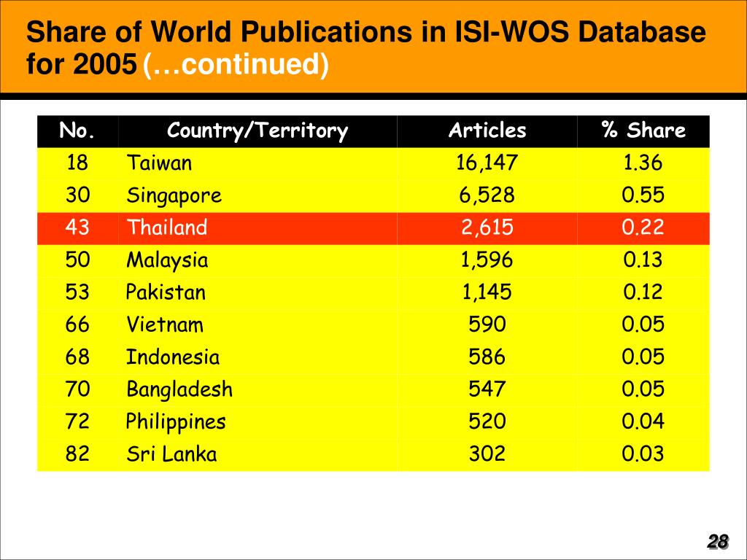
Task: Select the rank cell '82'
Action: tap(77, 454)
